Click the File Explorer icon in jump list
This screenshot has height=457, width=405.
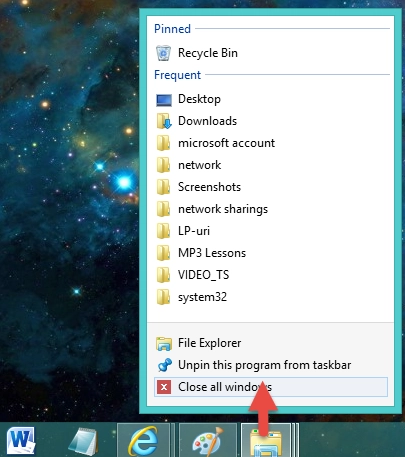164,343
